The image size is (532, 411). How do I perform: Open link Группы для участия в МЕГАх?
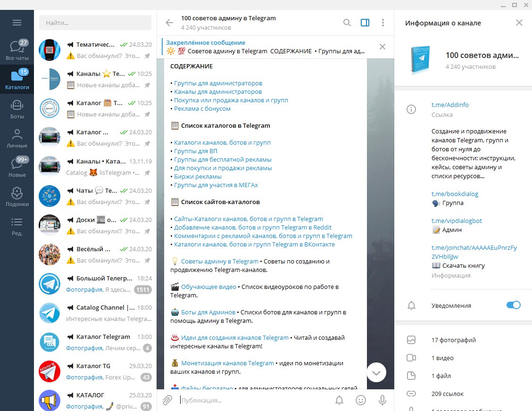point(216,185)
